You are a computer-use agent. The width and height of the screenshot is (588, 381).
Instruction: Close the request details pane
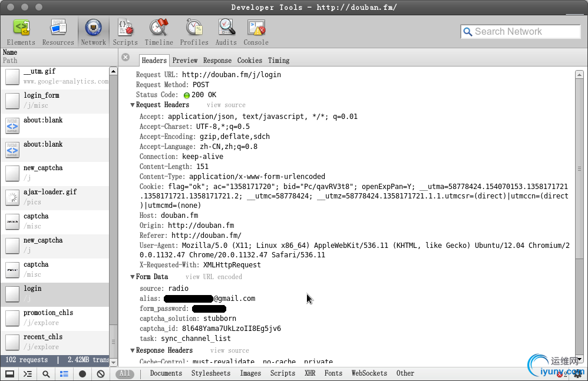click(125, 57)
